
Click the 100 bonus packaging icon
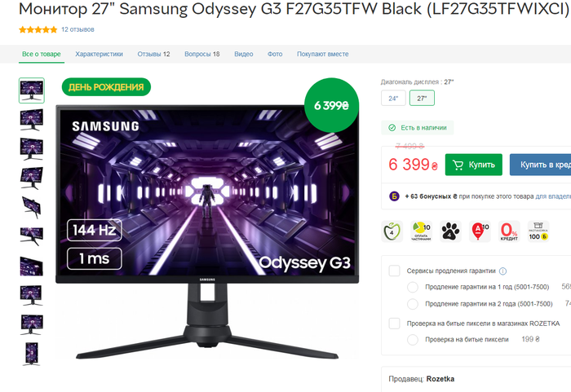pos(538,231)
